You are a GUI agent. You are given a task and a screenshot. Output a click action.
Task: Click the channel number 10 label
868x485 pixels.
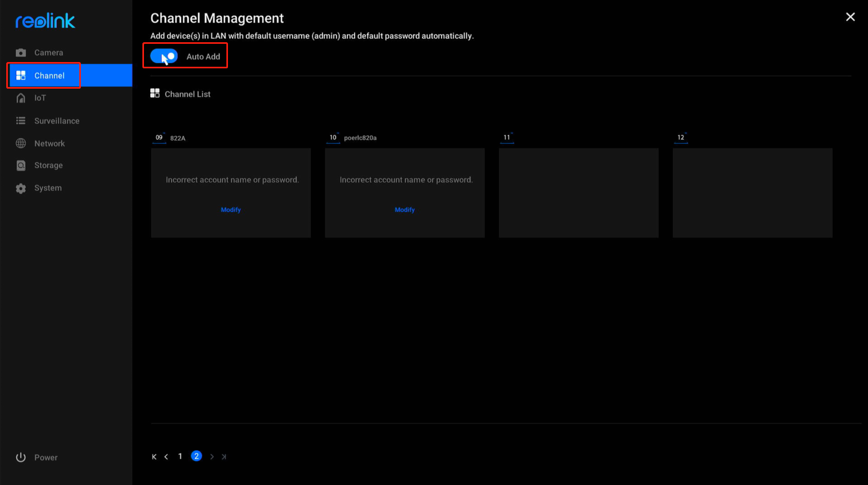coord(333,138)
